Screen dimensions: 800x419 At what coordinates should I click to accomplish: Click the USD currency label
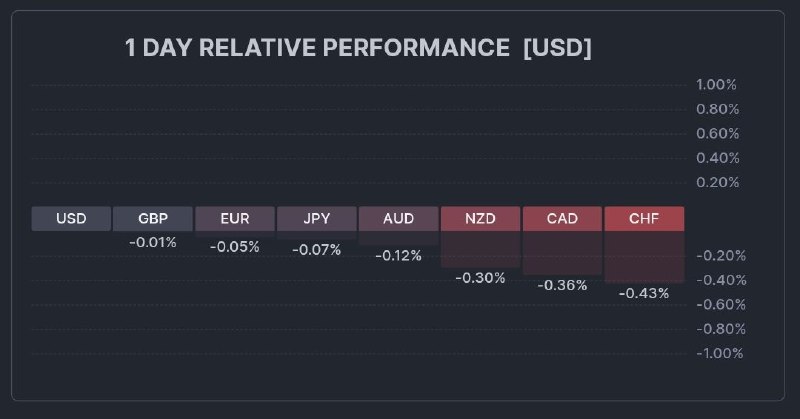pos(71,218)
